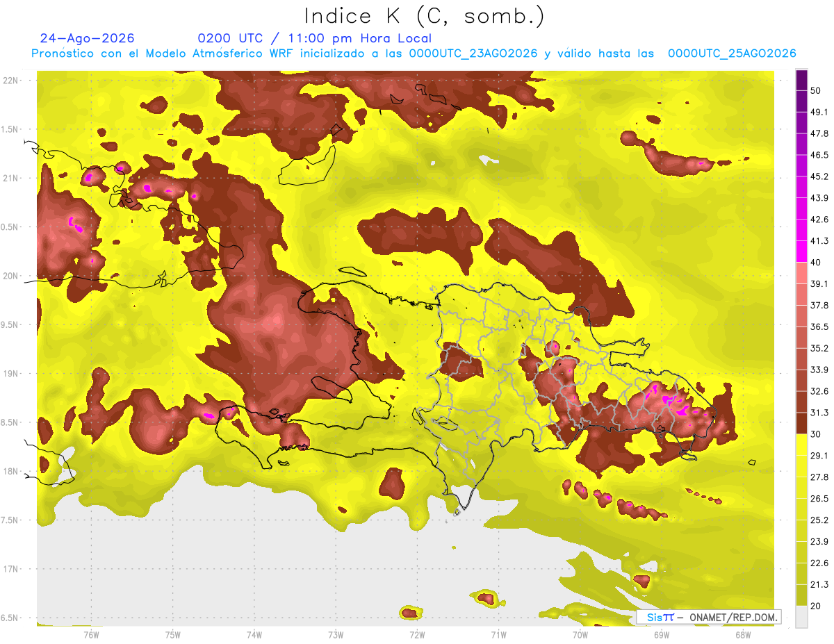
Task: Click the '25.2' color bar value
Action: pyautogui.click(x=819, y=520)
